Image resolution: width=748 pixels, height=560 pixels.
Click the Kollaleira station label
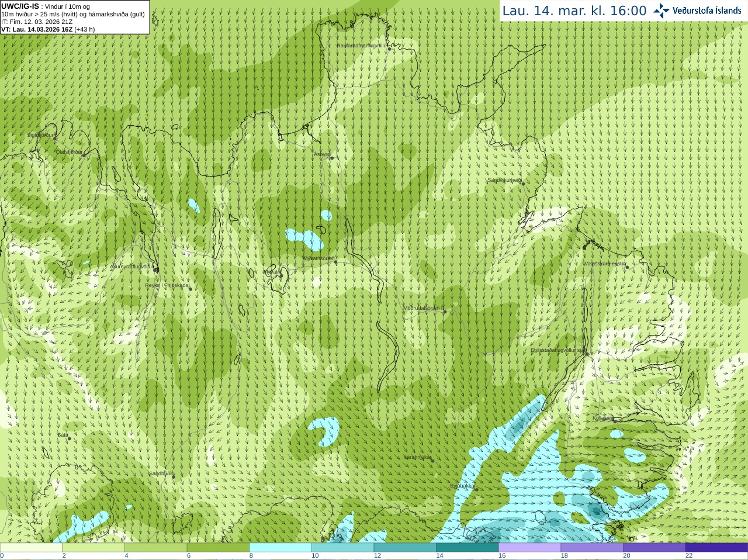tap(603, 418)
